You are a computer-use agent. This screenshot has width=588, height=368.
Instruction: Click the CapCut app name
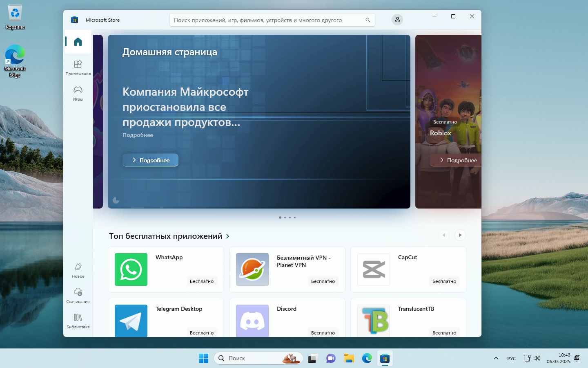[408, 257]
